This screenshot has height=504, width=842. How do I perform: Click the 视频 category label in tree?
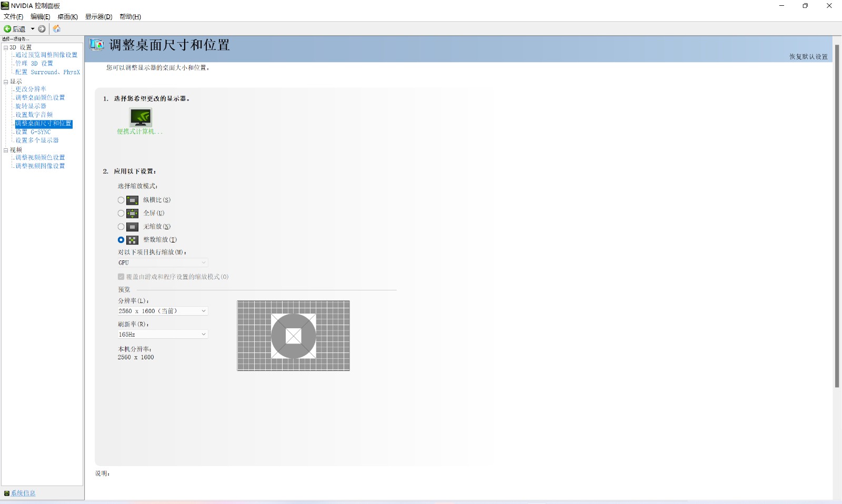16,150
